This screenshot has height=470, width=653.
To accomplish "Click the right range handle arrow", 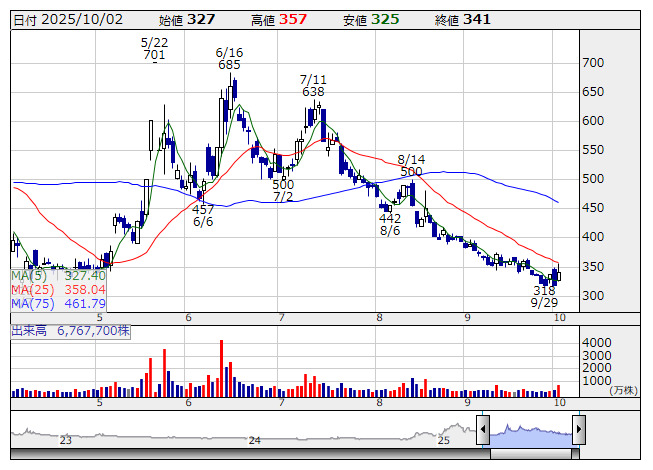I will click(x=579, y=430).
